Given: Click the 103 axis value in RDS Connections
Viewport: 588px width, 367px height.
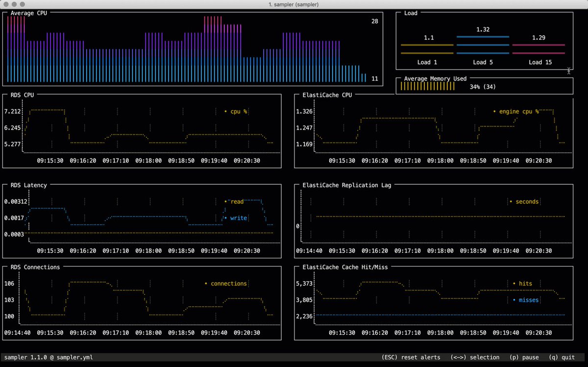Looking at the screenshot, I should (9, 299).
